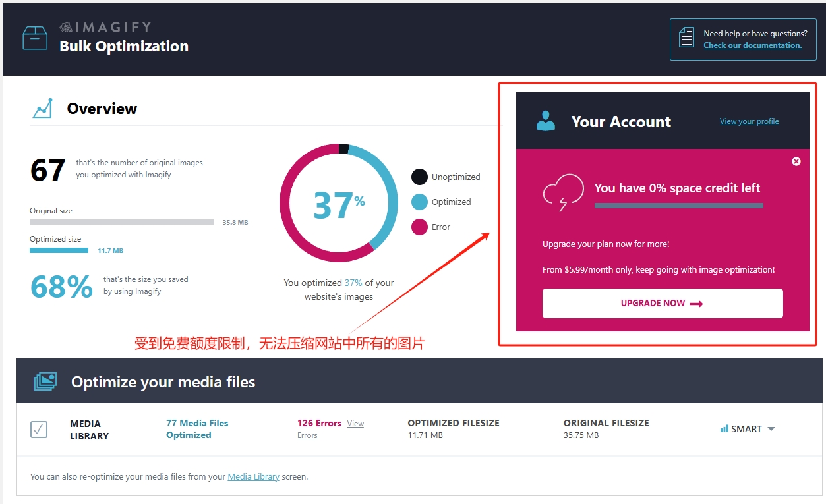This screenshot has height=504, width=826.
Task: Click the 126 Errors text
Action: click(x=319, y=423)
